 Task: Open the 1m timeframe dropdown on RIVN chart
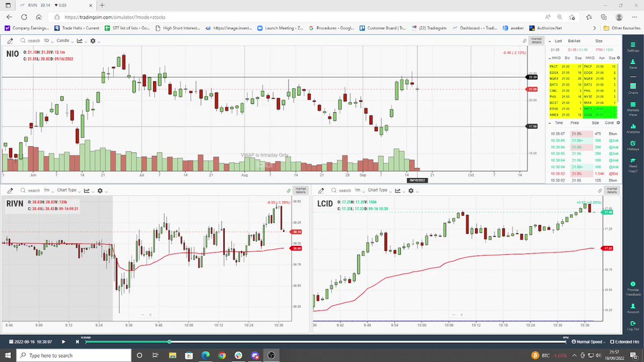(48, 190)
